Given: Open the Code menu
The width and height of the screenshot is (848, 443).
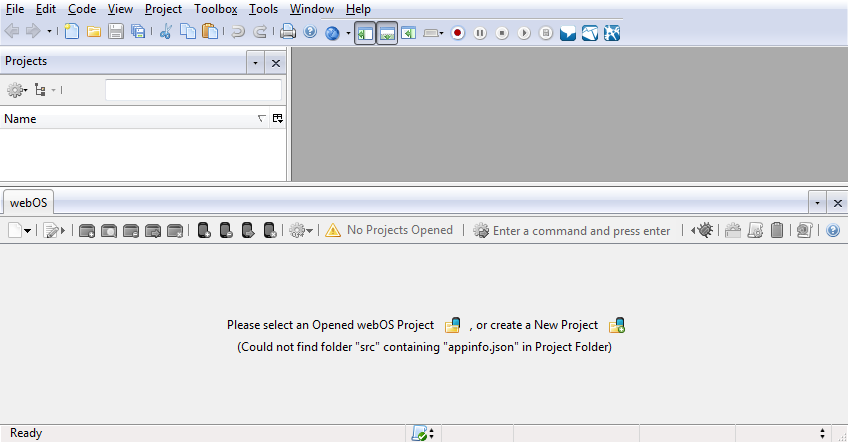Looking at the screenshot, I should (82, 9).
